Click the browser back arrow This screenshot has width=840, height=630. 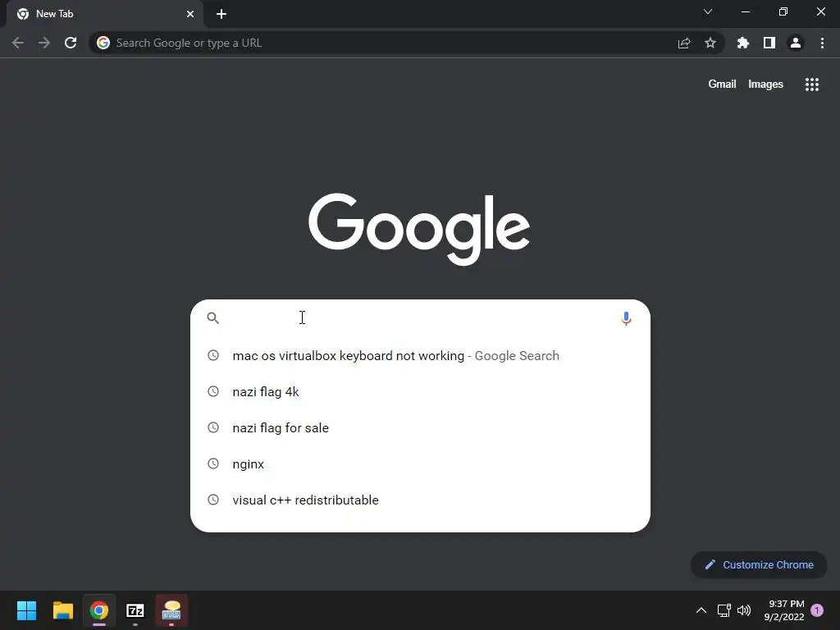coord(18,43)
